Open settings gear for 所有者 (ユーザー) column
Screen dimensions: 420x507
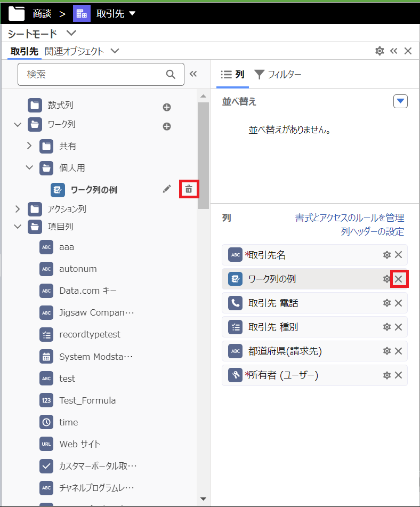coord(387,375)
